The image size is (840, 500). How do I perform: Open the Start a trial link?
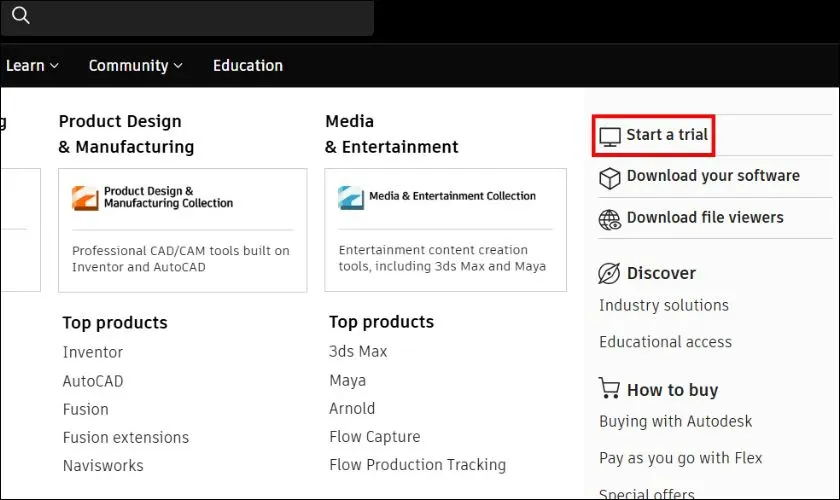(x=666, y=135)
